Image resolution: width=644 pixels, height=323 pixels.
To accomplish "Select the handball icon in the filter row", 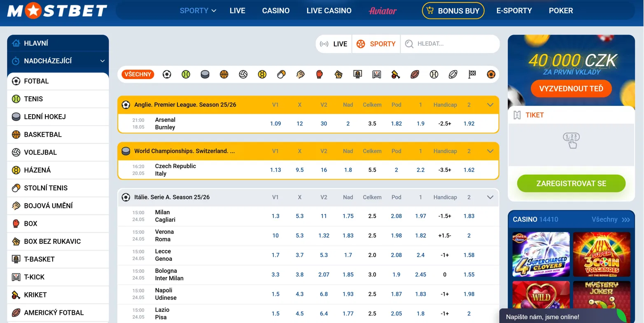I will pos(262,75).
